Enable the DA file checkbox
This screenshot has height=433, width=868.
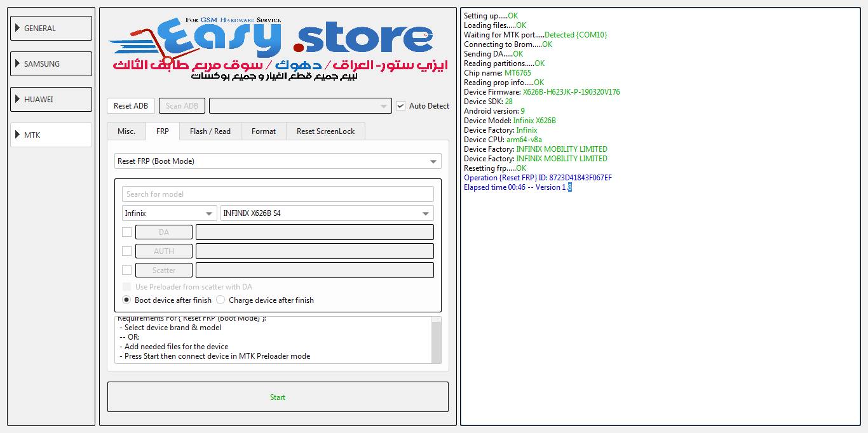[x=127, y=232]
